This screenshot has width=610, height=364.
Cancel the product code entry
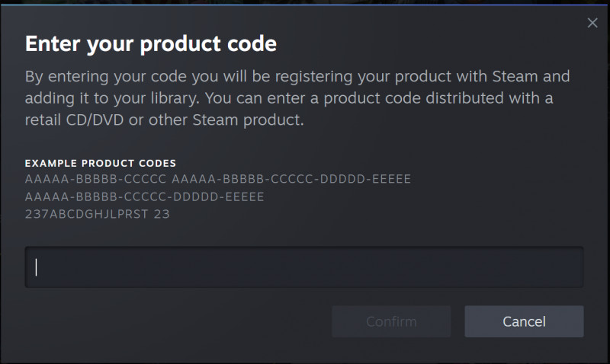[524, 321]
